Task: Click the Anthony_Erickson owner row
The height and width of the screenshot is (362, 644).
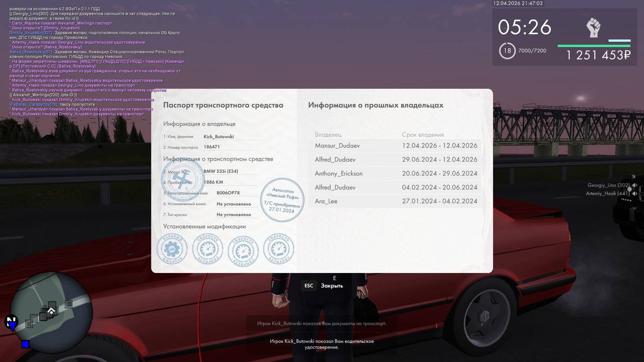Action: point(395,173)
